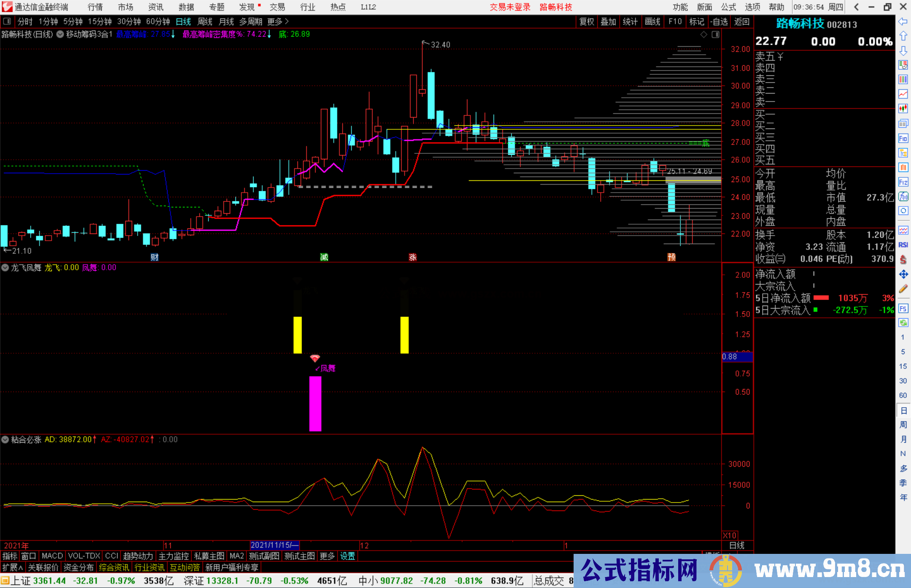This screenshot has height=588, width=911.
Task: Open the 移动筹码3合1 indicator dropdown
Action: point(60,34)
